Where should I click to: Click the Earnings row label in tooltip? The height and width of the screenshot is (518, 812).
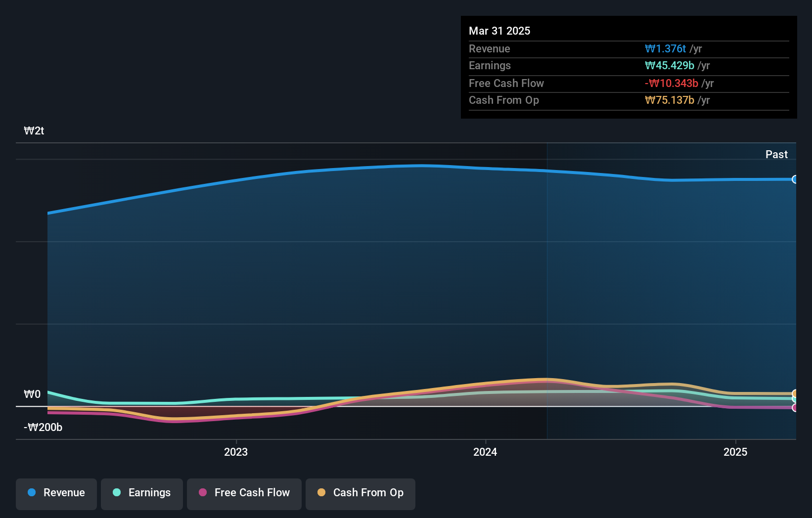coord(490,65)
